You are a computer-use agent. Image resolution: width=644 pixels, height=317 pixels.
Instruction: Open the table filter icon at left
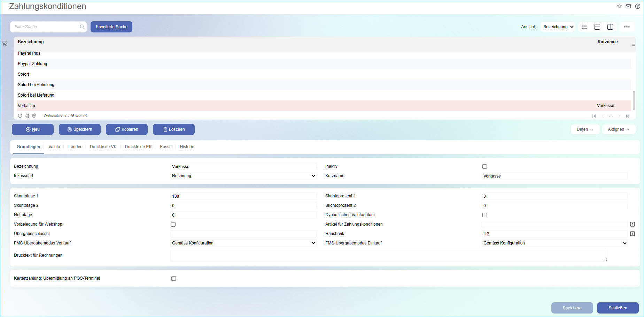coord(5,43)
